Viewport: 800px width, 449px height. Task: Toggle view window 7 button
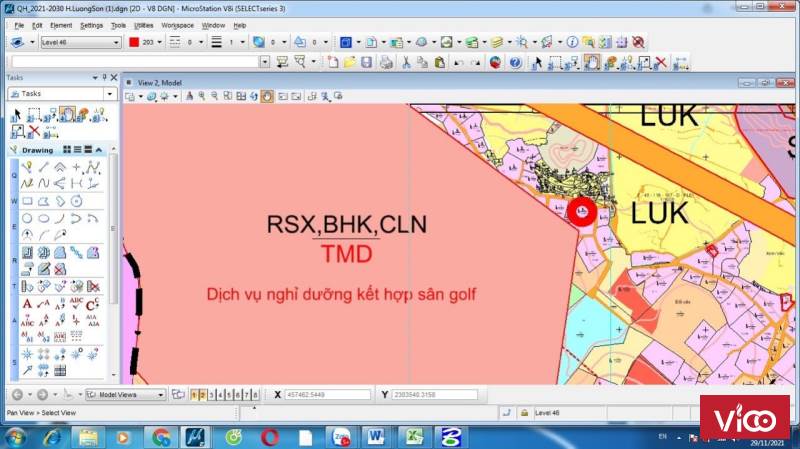point(246,395)
